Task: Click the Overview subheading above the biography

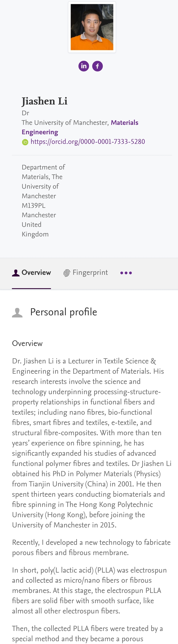Action: point(27,344)
